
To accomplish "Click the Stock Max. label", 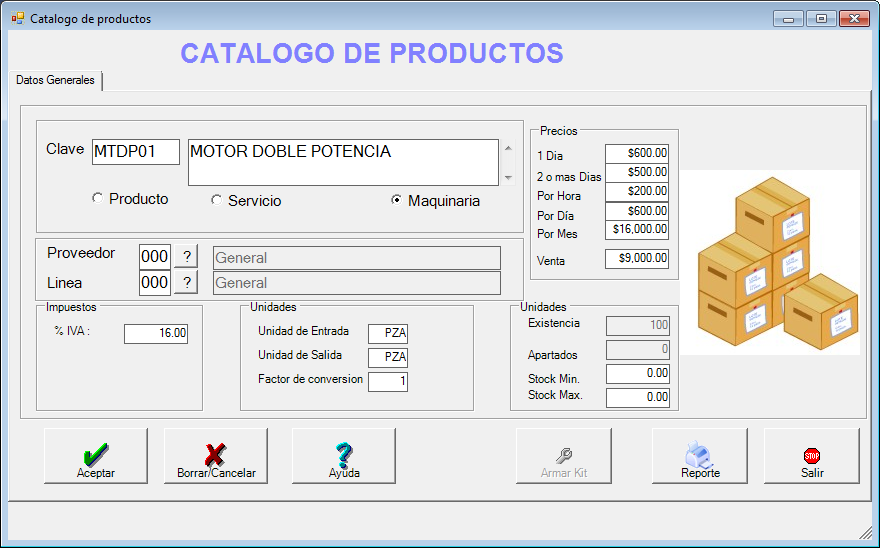I will tap(556, 395).
